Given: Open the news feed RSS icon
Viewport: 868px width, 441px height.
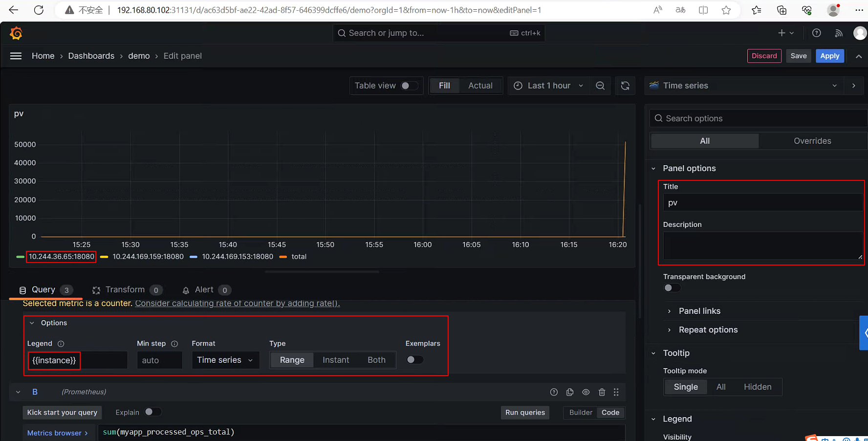Looking at the screenshot, I should [x=839, y=33].
